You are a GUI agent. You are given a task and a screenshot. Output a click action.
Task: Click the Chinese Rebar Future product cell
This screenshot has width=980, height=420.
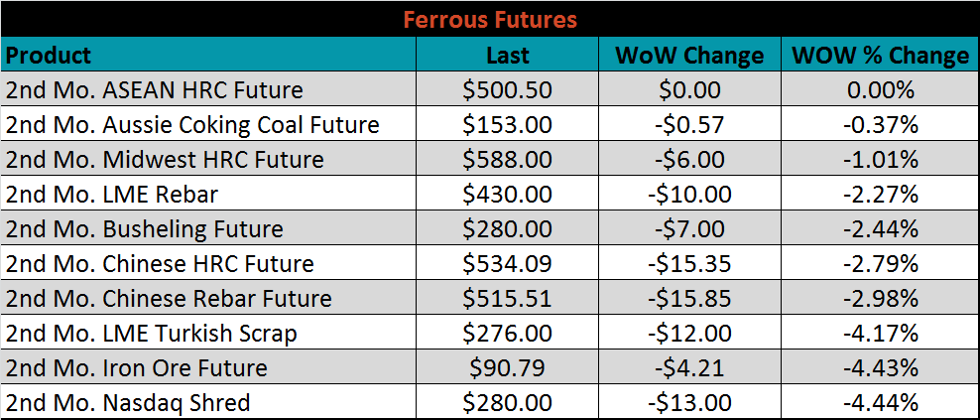[x=208, y=297]
